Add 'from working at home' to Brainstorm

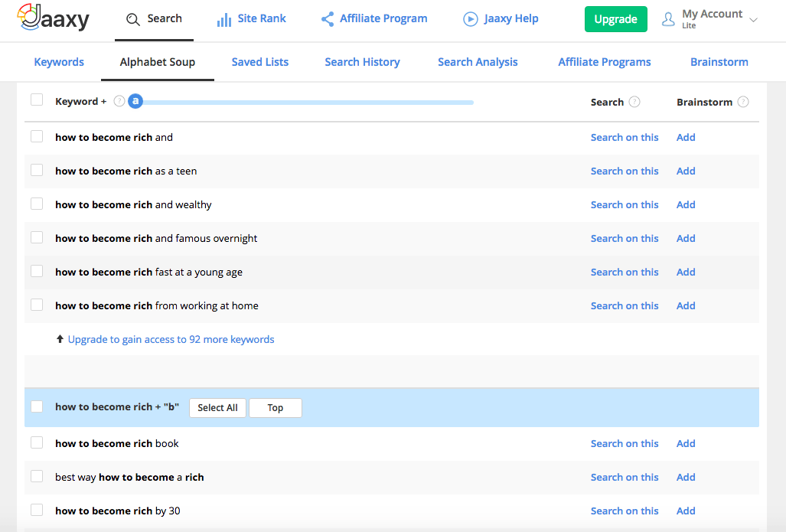pos(686,306)
